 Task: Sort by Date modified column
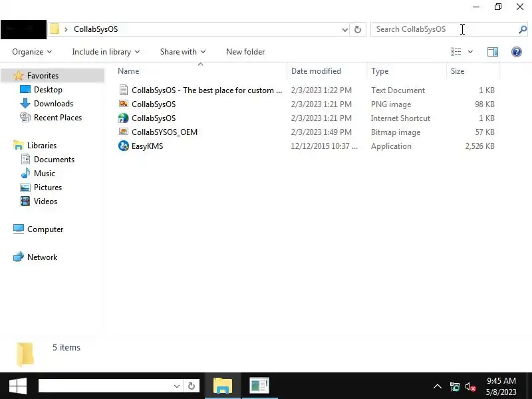tap(316, 71)
